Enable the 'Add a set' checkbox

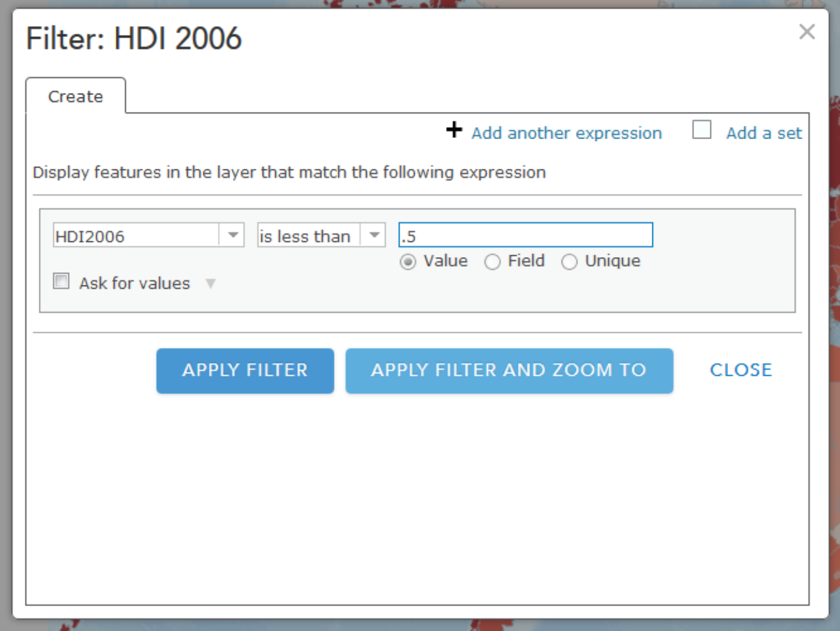coord(701,130)
